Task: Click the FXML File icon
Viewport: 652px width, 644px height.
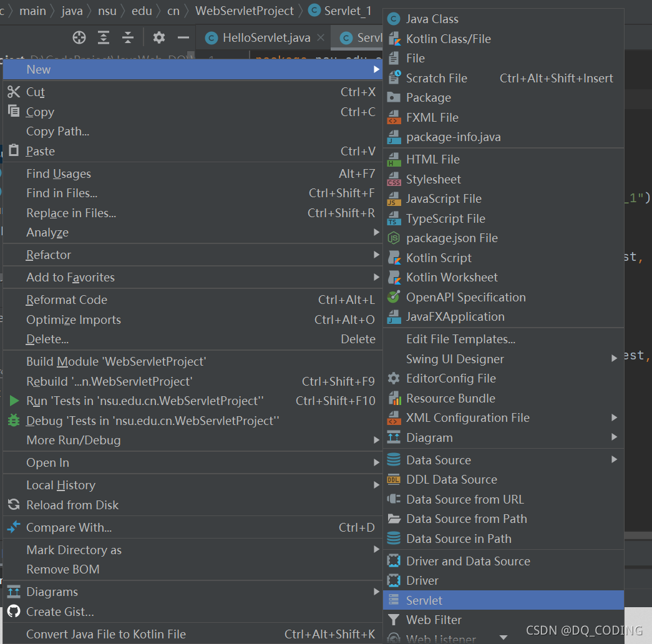Action: click(394, 117)
